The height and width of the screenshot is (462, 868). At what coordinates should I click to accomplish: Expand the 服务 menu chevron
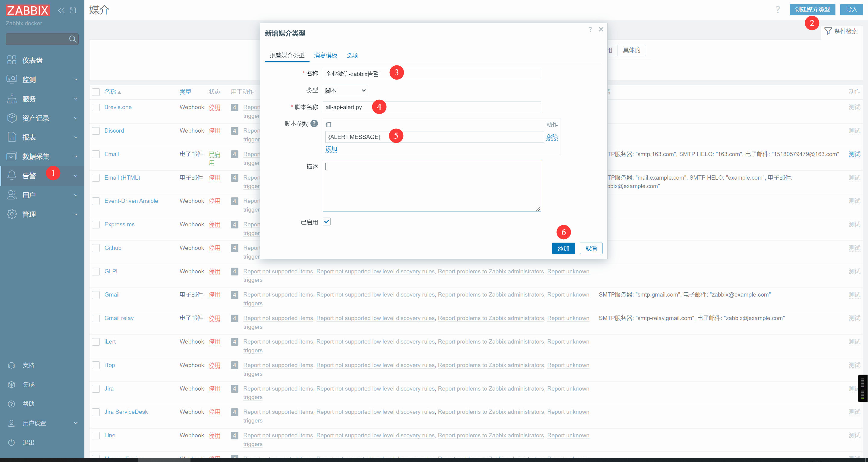click(x=75, y=99)
